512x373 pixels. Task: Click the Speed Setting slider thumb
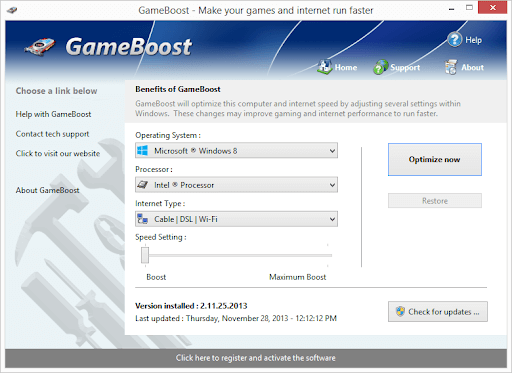(x=145, y=255)
